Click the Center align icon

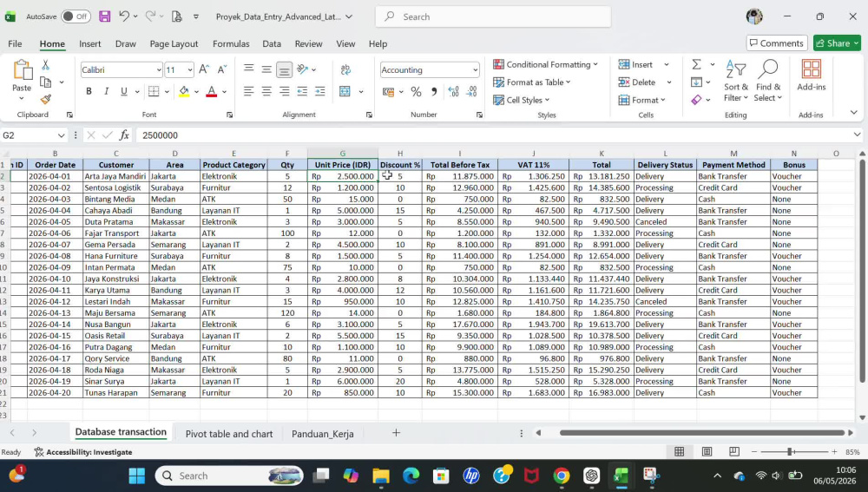pyautogui.click(x=266, y=92)
